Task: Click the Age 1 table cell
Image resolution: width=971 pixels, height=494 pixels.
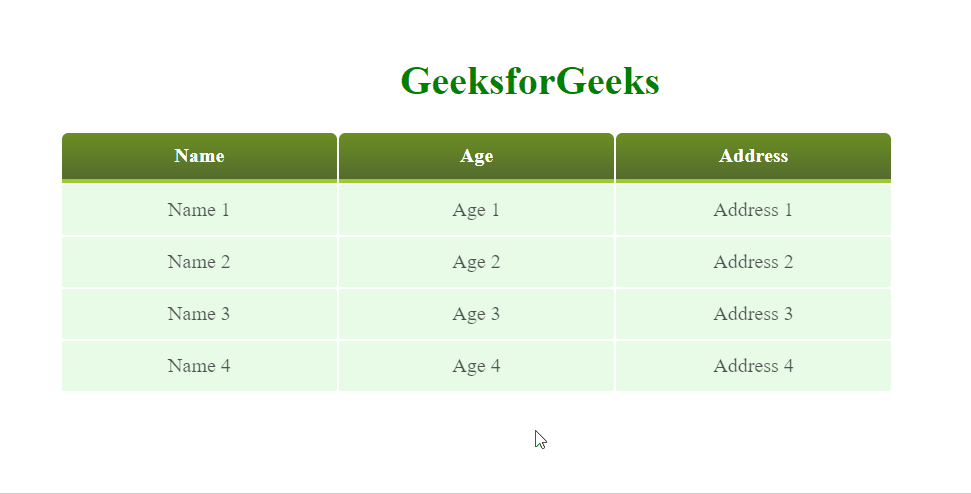Action: pyautogui.click(x=476, y=210)
